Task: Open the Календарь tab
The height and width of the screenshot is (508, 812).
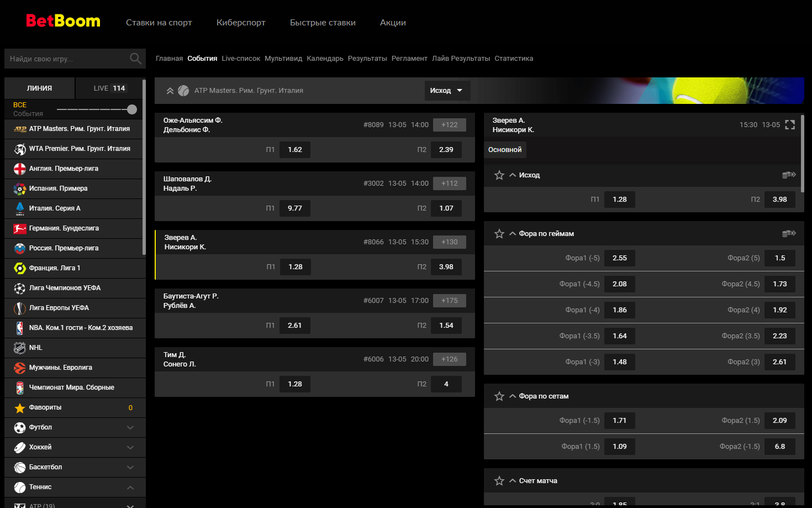Action: [325, 59]
